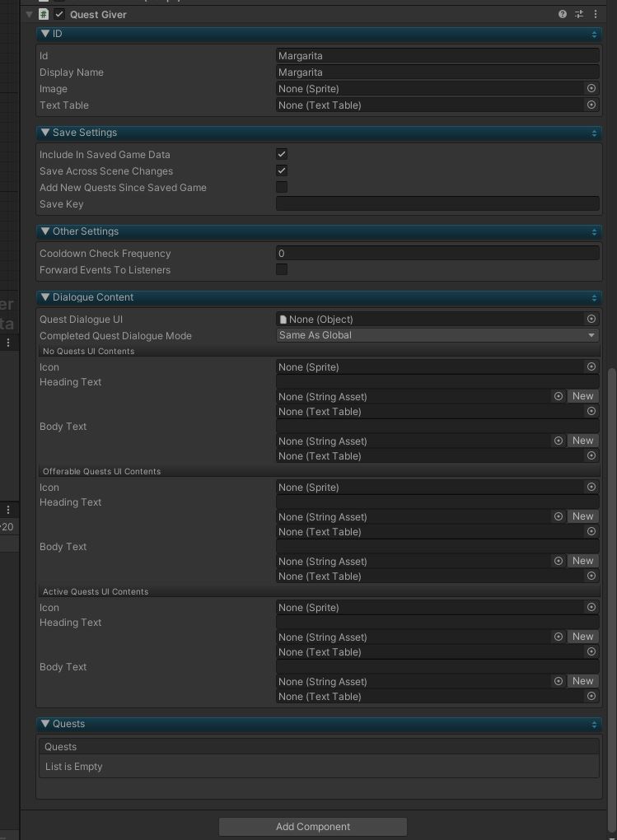Open Quest Giver preset settings icon

pos(579,15)
